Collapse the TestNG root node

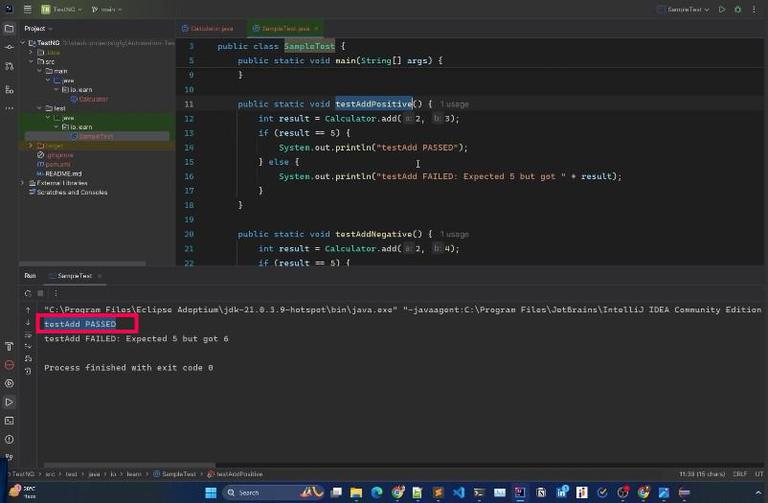point(23,43)
